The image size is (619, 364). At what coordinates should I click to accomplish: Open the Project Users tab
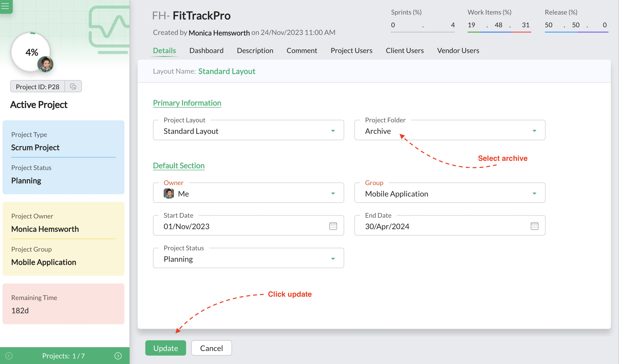coord(351,50)
